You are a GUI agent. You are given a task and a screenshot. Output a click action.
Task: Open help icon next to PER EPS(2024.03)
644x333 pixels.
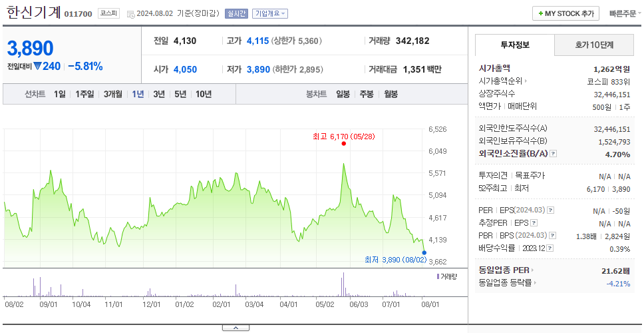point(551,210)
